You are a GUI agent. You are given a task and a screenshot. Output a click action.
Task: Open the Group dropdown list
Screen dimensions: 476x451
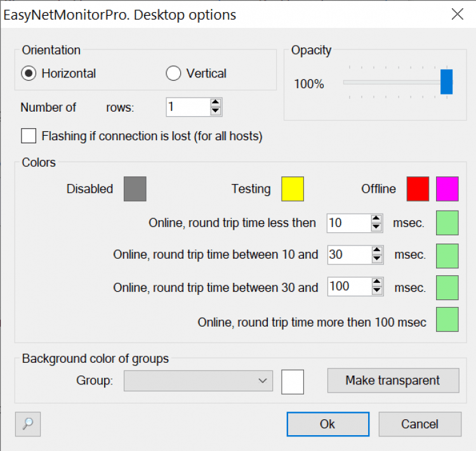[198, 381]
